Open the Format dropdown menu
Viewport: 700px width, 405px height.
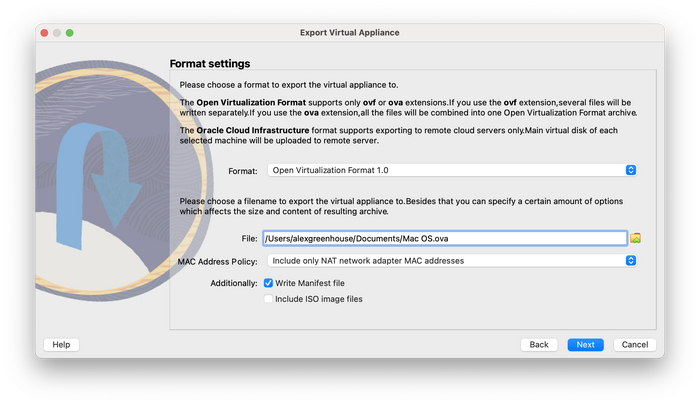coord(452,170)
